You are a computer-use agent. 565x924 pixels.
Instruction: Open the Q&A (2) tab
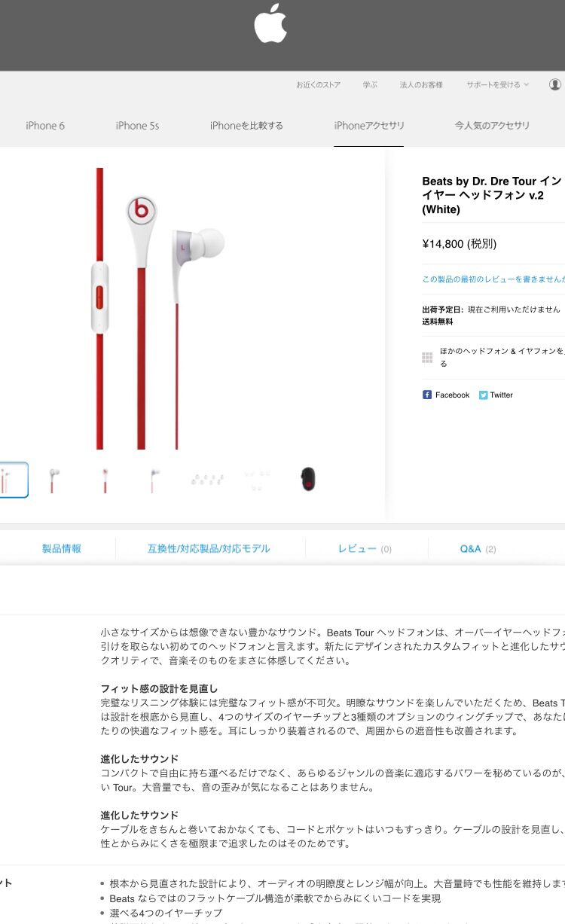pos(478,549)
